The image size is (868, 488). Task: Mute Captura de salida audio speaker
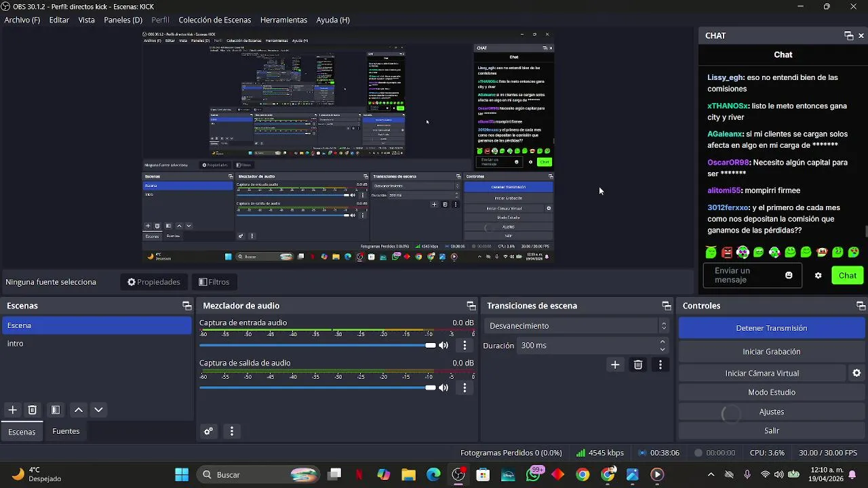coord(443,388)
